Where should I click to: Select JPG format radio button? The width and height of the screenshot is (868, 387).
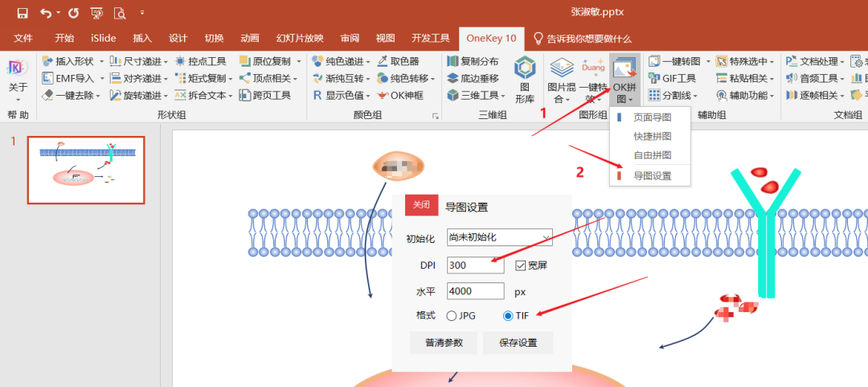coord(451,316)
